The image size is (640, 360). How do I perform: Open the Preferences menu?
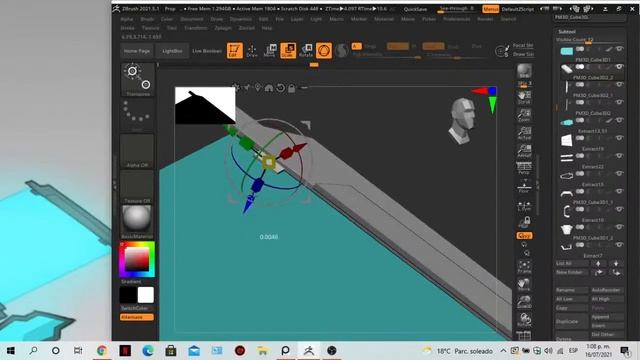pos(457,19)
